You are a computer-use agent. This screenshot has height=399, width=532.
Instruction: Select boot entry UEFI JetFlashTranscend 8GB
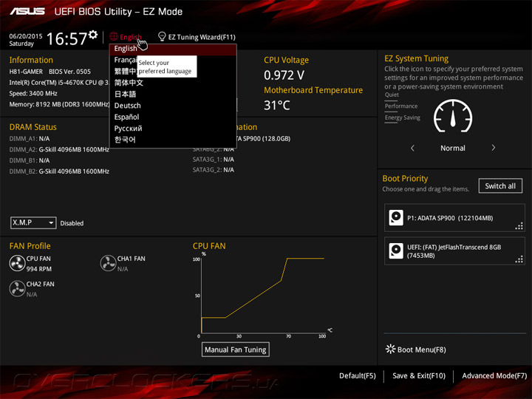(x=454, y=251)
